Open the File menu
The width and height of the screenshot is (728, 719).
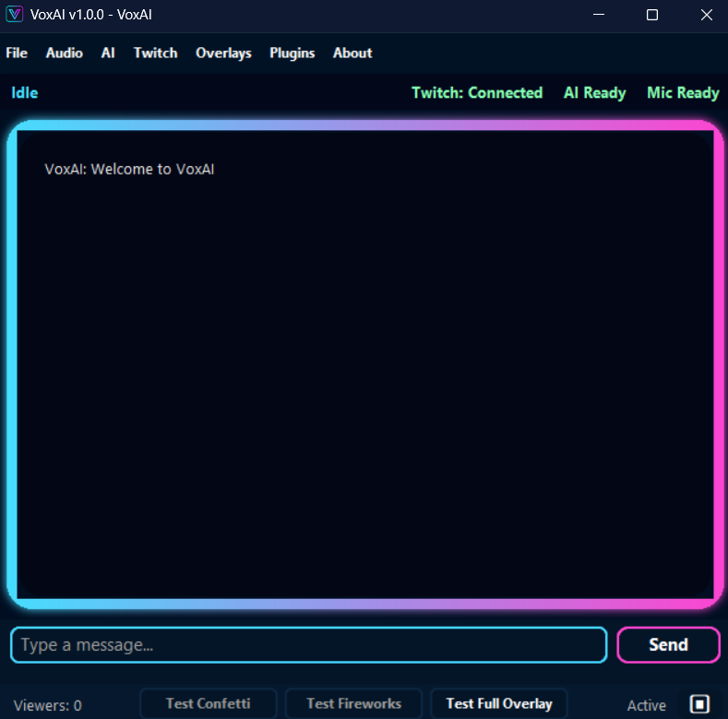pyautogui.click(x=17, y=53)
